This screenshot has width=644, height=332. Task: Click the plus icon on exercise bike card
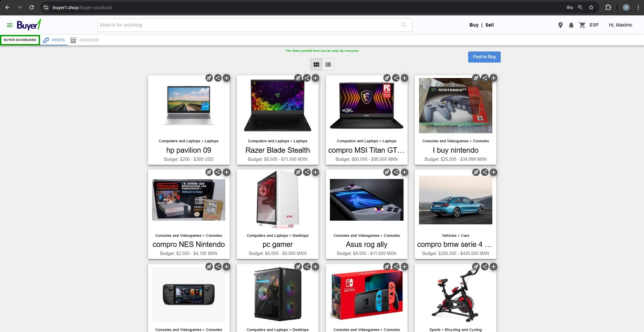pos(493,267)
